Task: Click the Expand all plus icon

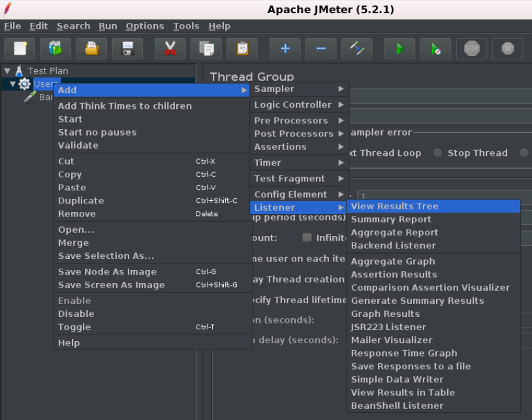Action: (x=285, y=48)
